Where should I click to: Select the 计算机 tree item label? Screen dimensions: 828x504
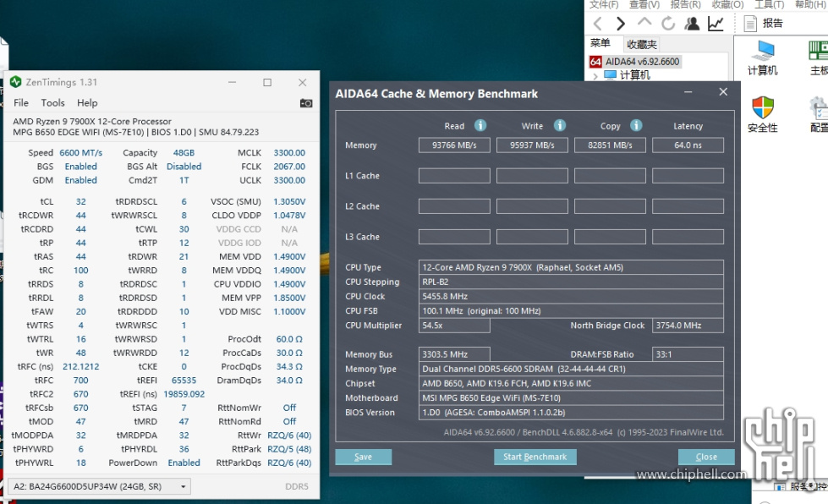coord(634,75)
